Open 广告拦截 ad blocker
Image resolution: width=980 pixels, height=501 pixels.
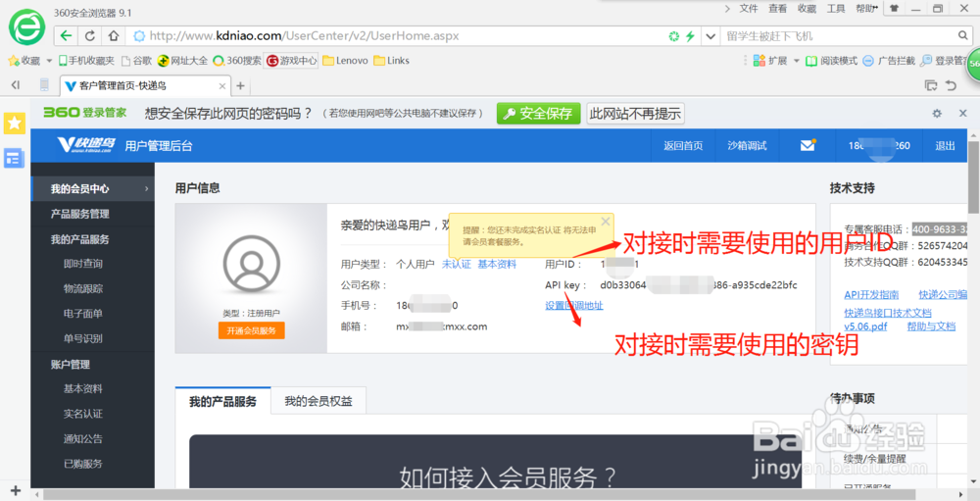tap(888, 61)
